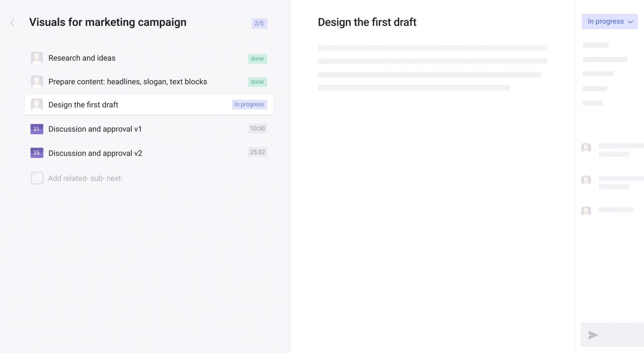
Task: Open the In progress status dropdown
Action: click(609, 21)
